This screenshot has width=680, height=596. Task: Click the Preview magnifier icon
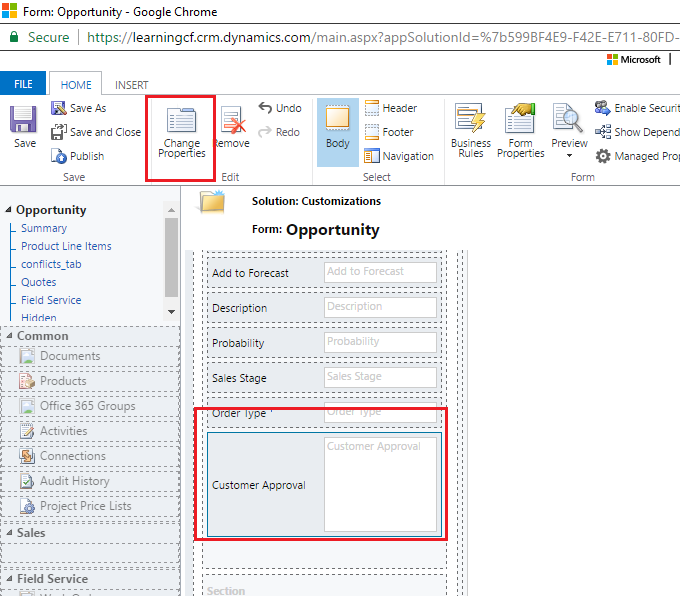coord(568,118)
